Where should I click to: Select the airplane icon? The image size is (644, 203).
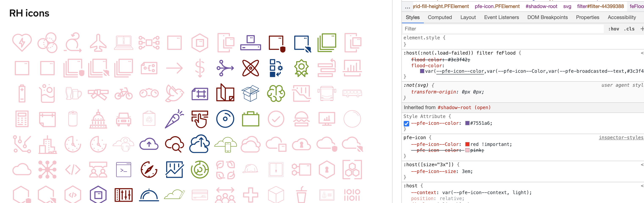[x=98, y=43]
